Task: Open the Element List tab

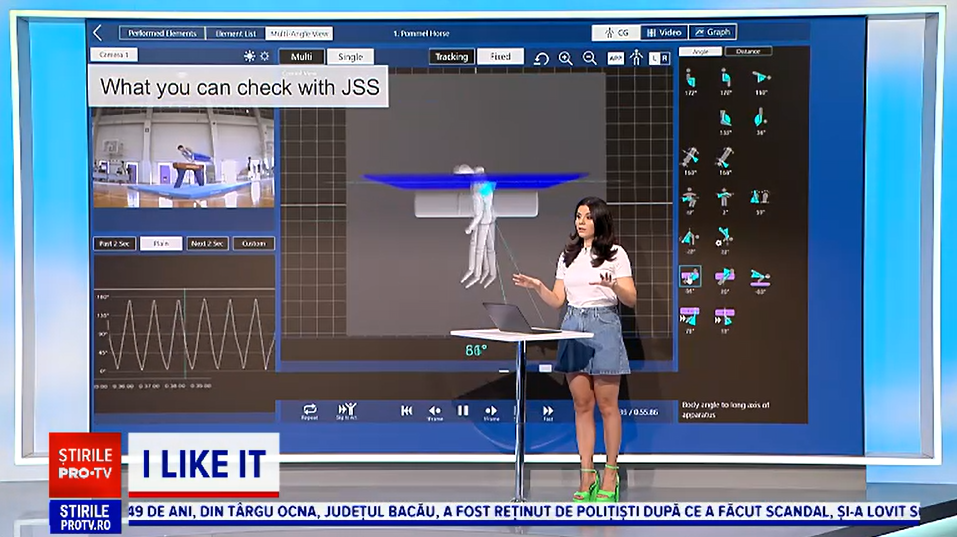Action: [236, 34]
